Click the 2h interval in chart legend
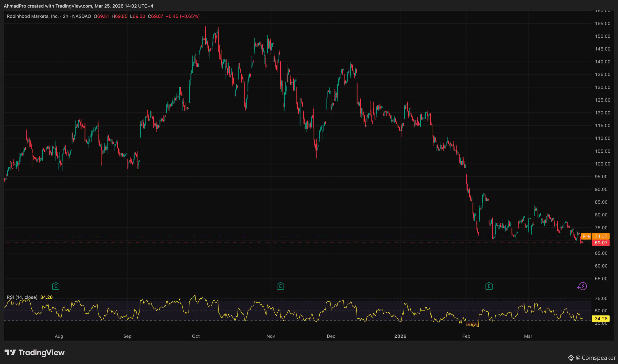 click(65, 16)
